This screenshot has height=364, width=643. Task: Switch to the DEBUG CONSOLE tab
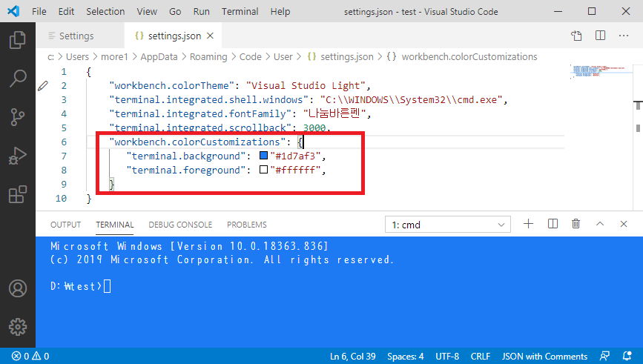[x=180, y=225]
